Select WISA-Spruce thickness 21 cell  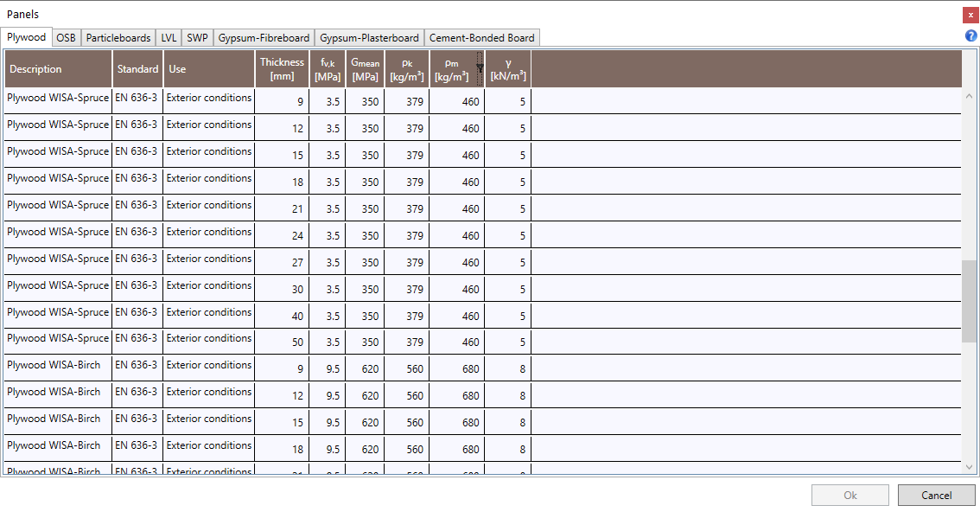tap(282, 208)
